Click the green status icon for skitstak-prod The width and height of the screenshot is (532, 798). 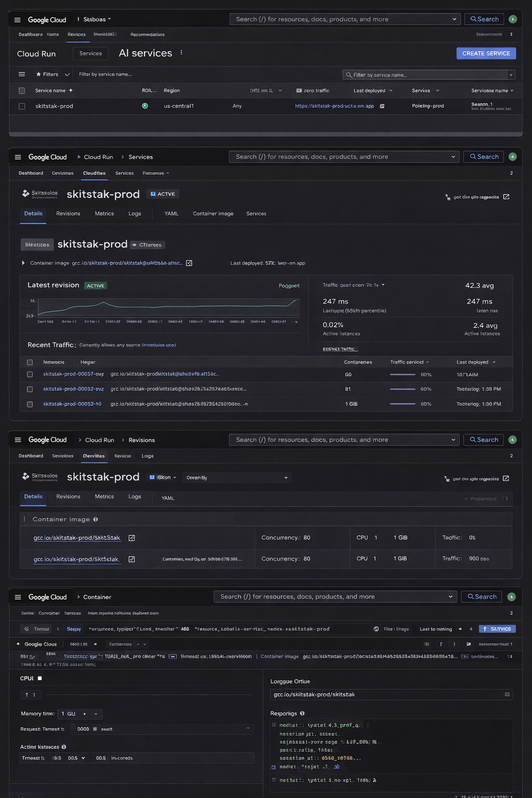(145, 105)
